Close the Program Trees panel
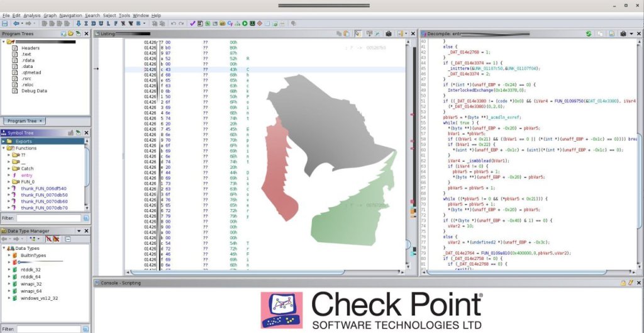 (x=86, y=33)
